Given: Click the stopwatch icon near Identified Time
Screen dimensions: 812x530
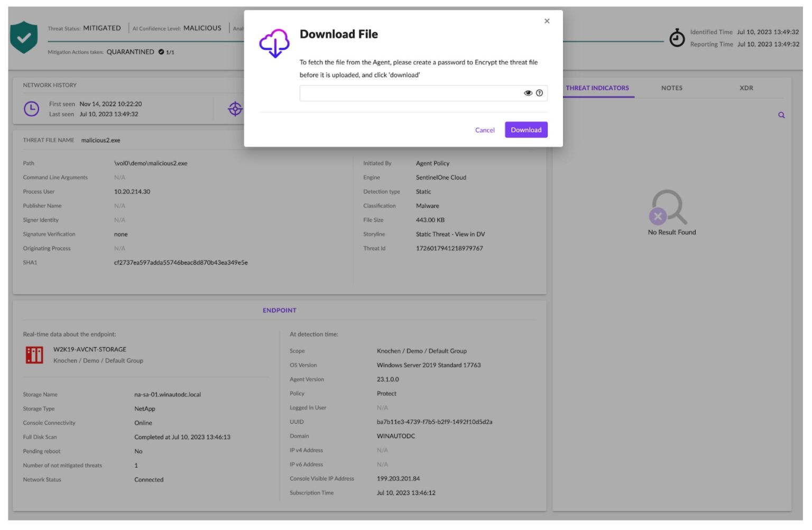Looking at the screenshot, I should point(677,38).
